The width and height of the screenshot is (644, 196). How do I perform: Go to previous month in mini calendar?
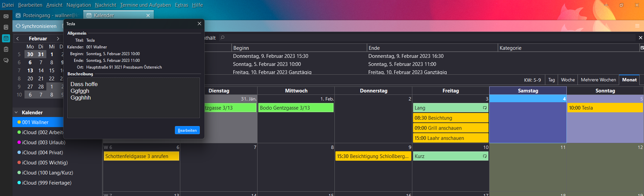click(x=18, y=39)
